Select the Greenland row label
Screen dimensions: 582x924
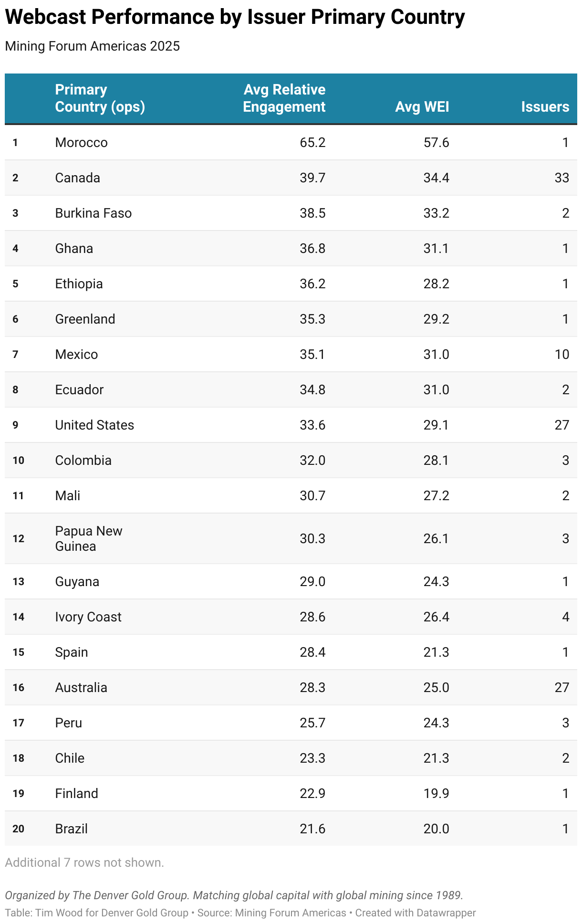85,319
